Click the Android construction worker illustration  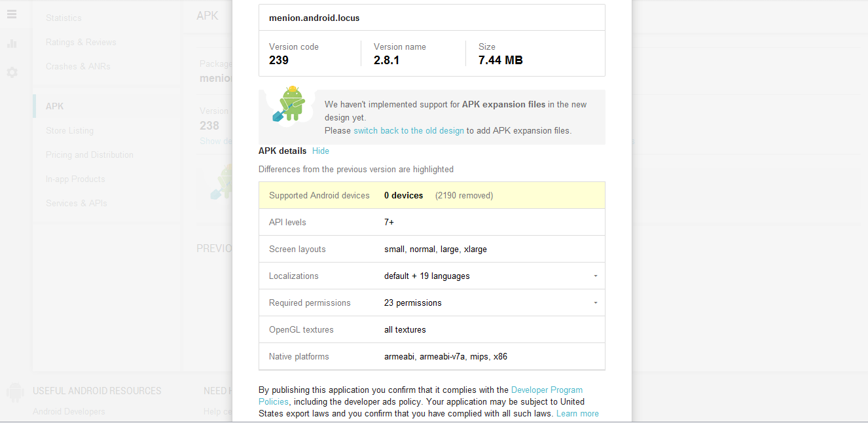tap(289, 104)
